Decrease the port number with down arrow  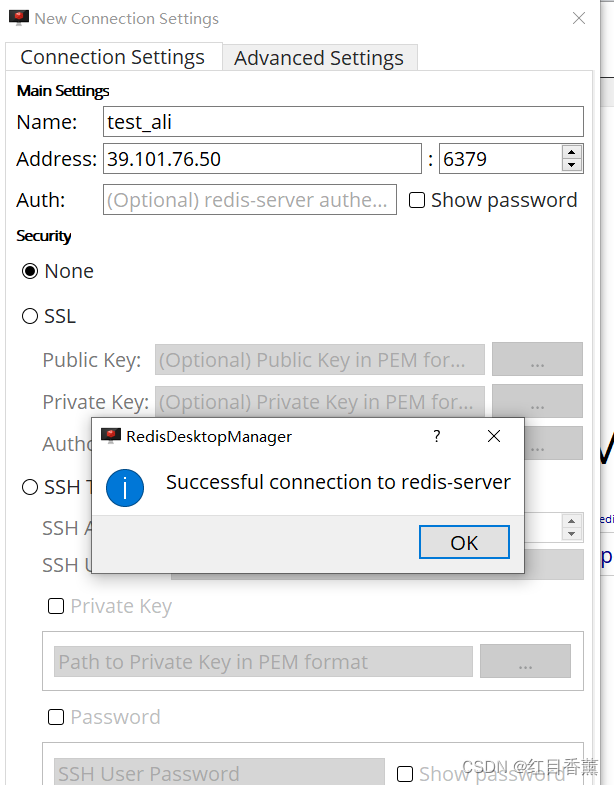click(572, 165)
